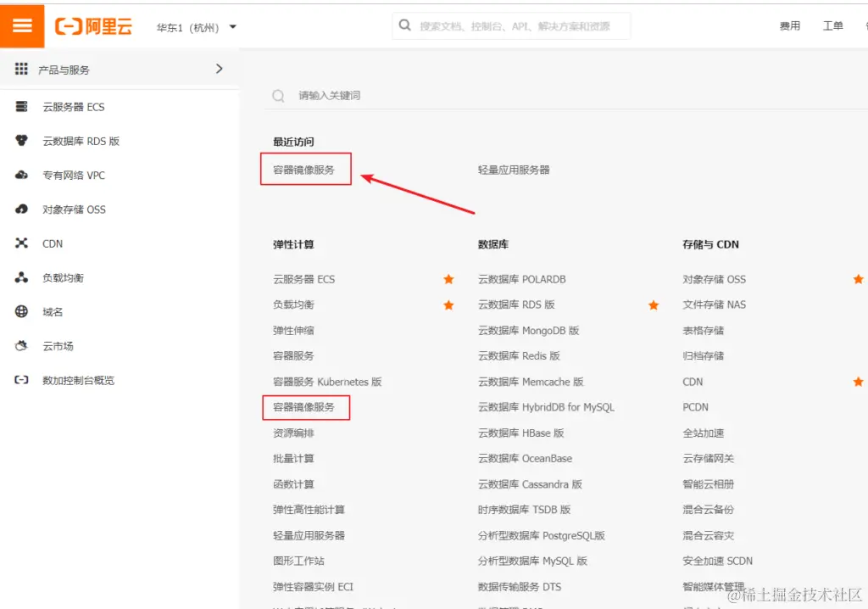Click the 云数据库 RDS 版 sidebar icon
The width and height of the screenshot is (868, 609).
click(21, 141)
